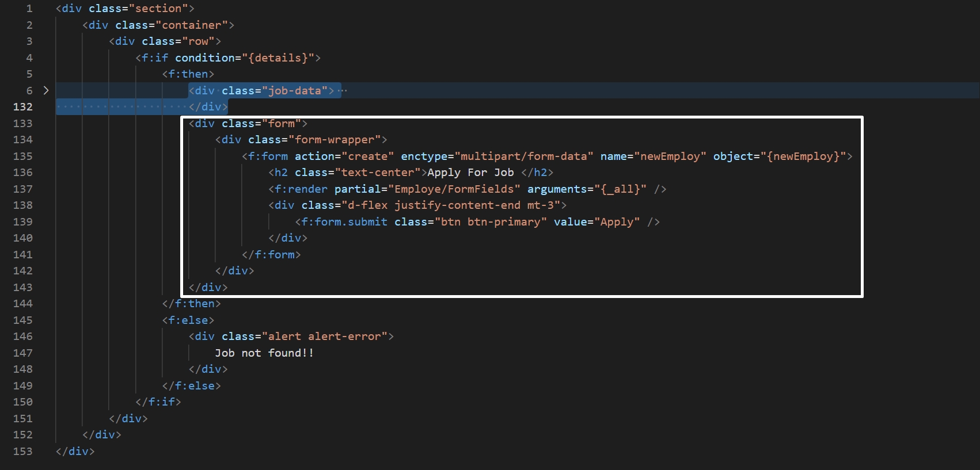Click the closing f:else tag
This screenshot has width=980, height=470.
[192, 386]
